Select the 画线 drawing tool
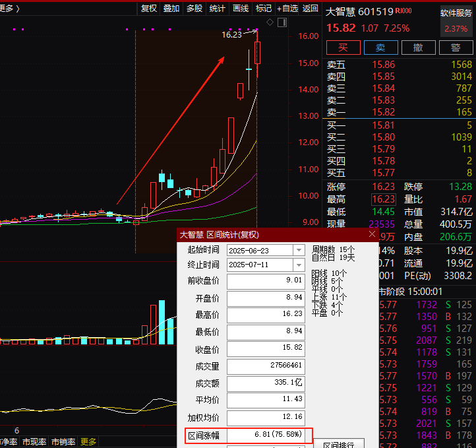 [241, 9]
